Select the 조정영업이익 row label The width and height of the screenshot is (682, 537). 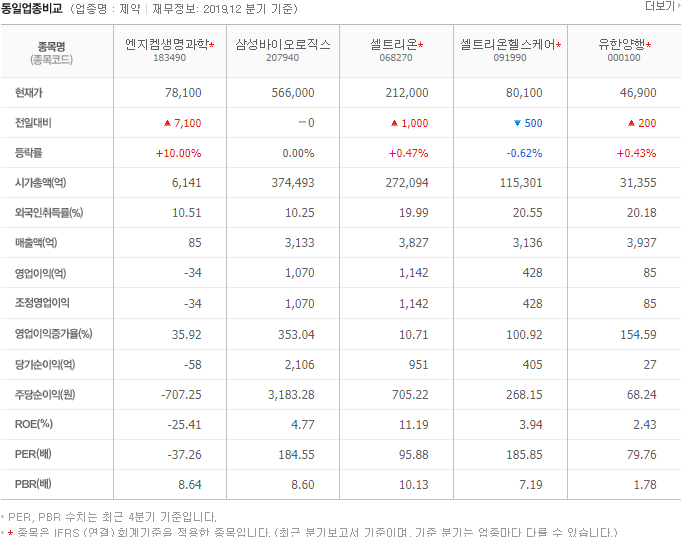42,303
